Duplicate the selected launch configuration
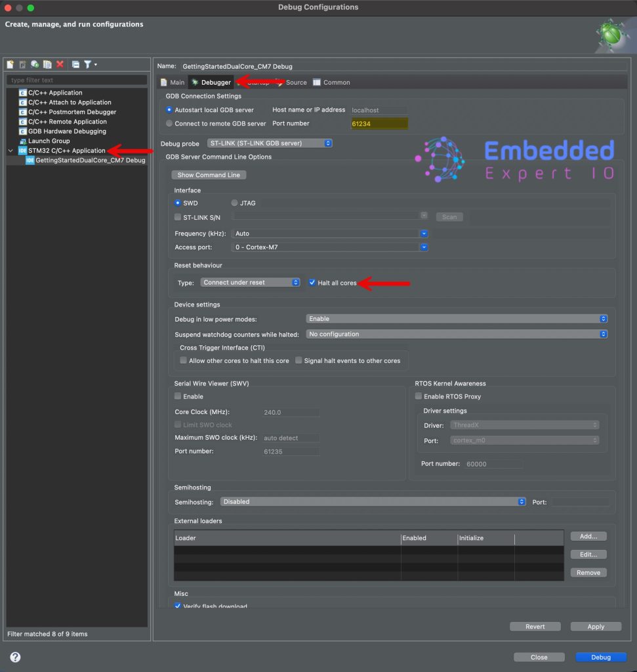The image size is (637, 672). coord(47,64)
